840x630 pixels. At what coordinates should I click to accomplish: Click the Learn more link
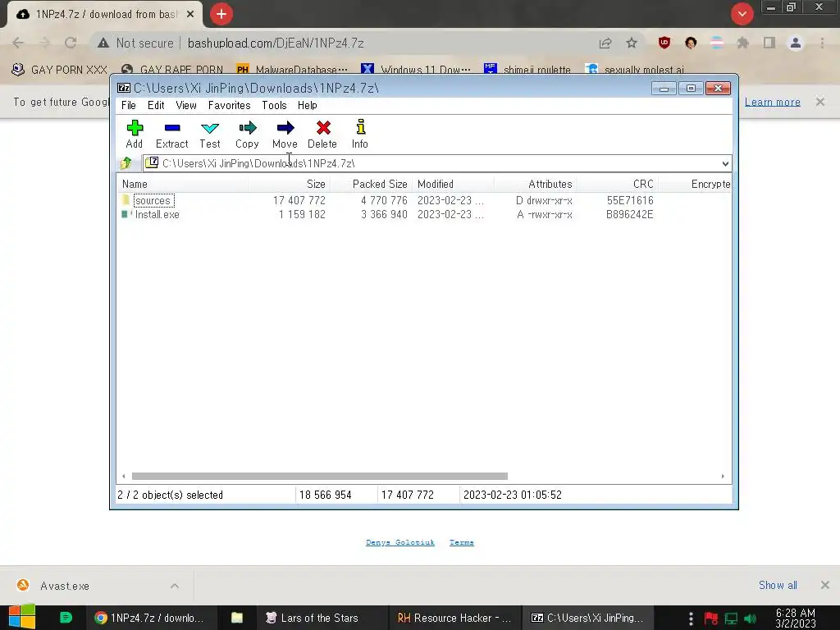click(x=773, y=102)
